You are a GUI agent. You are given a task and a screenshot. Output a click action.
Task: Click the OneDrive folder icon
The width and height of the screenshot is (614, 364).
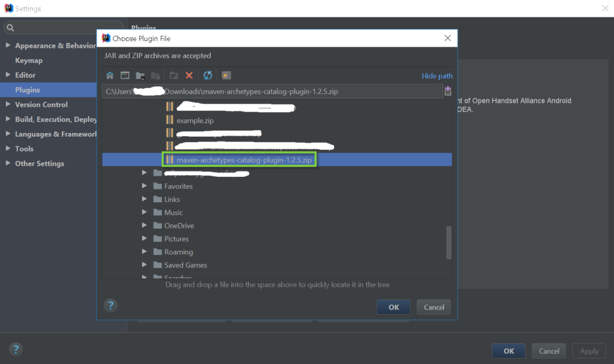click(x=158, y=225)
